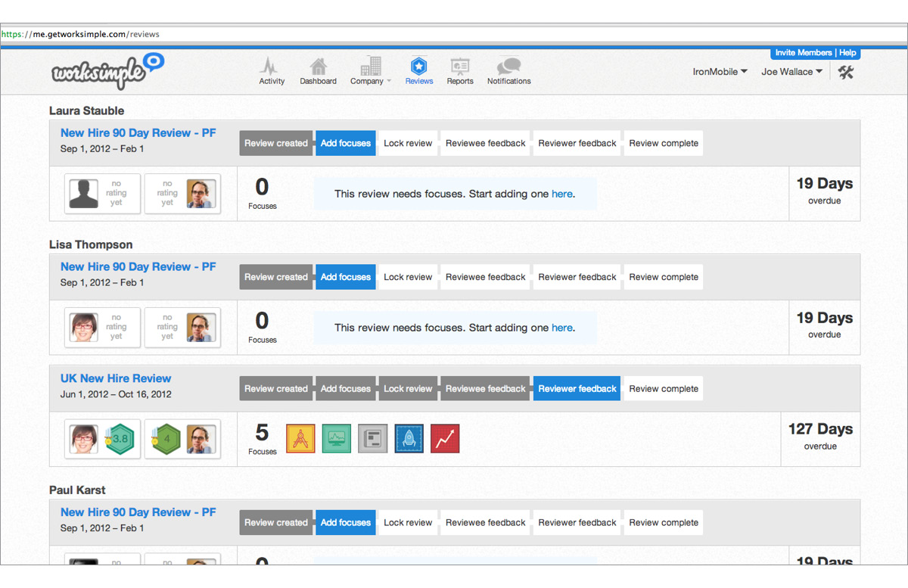Image resolution: width=908 pixels, height=588 pixels.
Task: Go to Dashboard via house icon
Action: coord(318,67)
